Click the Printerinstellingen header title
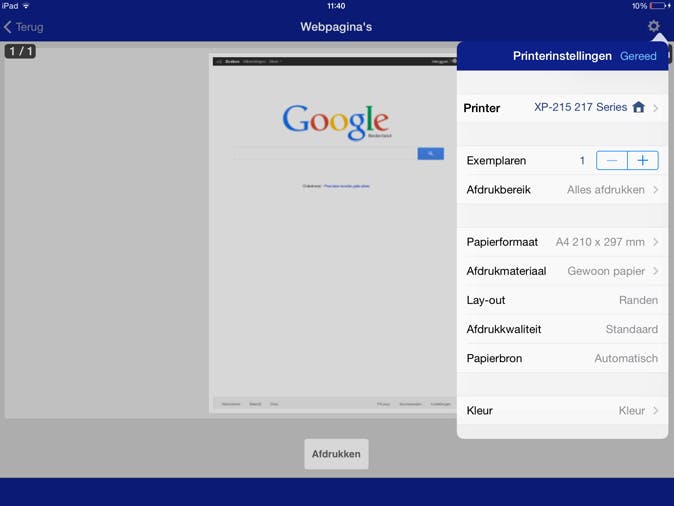This screenshot has height=506, width=674. point(562,56)
